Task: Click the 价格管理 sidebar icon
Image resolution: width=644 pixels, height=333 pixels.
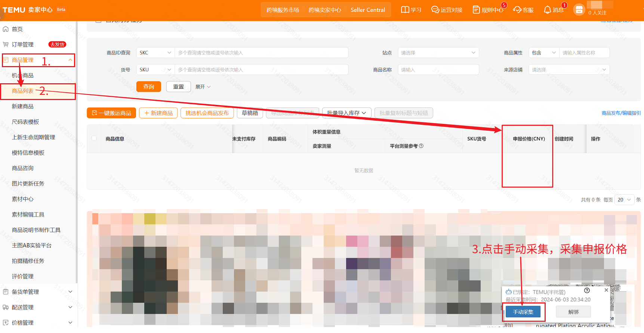Action: click(6, 323)
